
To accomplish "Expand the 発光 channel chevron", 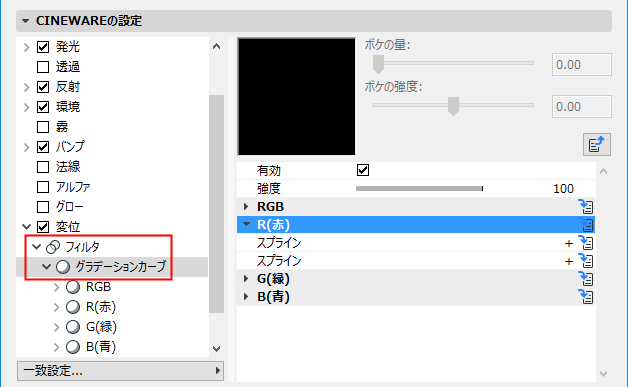I will (x=26, y=47).
